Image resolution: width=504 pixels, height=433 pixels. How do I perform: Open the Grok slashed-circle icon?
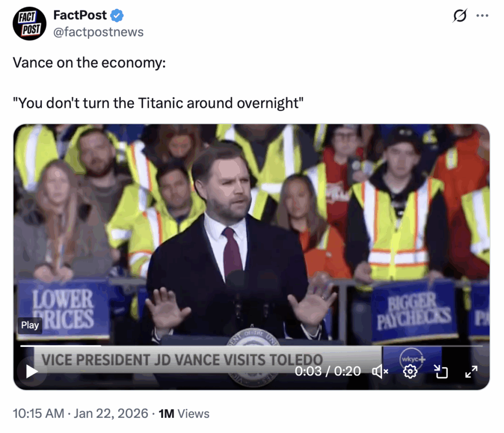[459, 16]
